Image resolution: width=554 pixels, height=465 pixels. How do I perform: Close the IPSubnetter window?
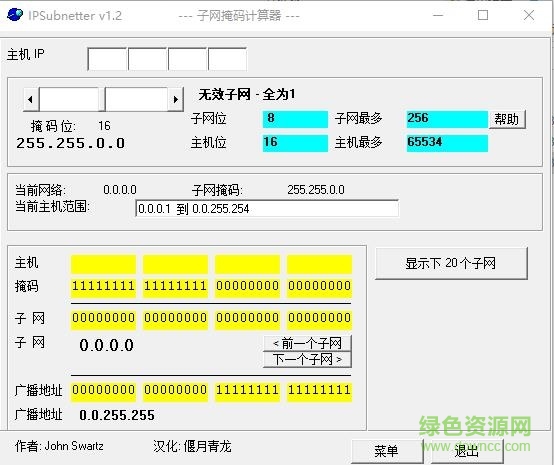pyautogui.click(x=529, y=15)
